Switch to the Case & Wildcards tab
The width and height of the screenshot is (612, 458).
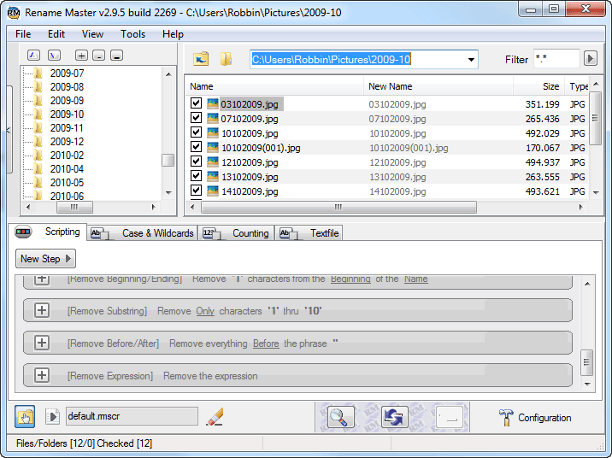point(142,233)
